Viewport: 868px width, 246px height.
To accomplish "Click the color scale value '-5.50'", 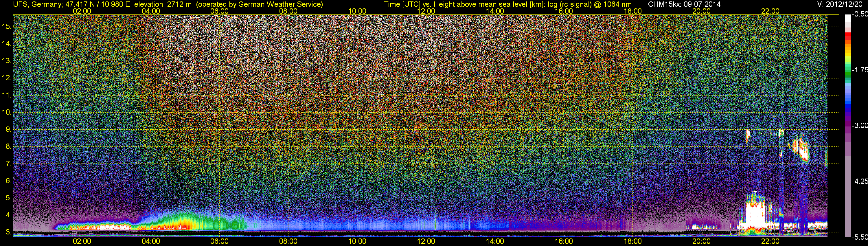I will 860,237.
